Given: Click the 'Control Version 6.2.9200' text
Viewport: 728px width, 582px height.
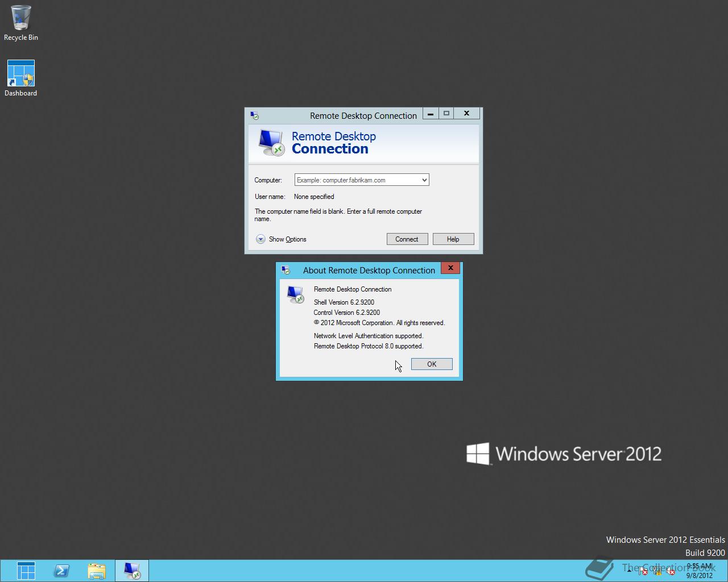Looking at the screenshot, I should [x=347, y=313].
